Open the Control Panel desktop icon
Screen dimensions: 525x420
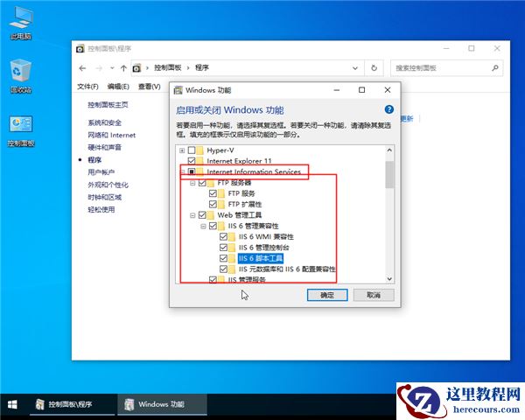tap(21, 131)
